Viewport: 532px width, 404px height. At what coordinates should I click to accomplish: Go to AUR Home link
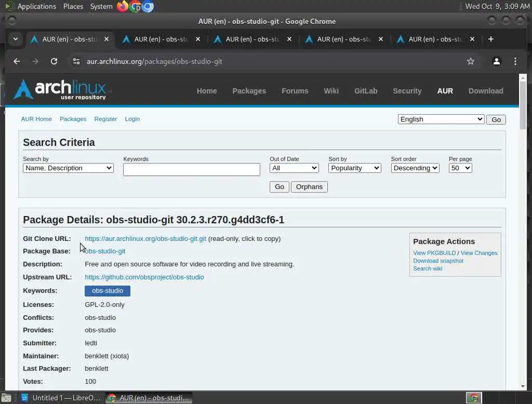tap(36, 119)
